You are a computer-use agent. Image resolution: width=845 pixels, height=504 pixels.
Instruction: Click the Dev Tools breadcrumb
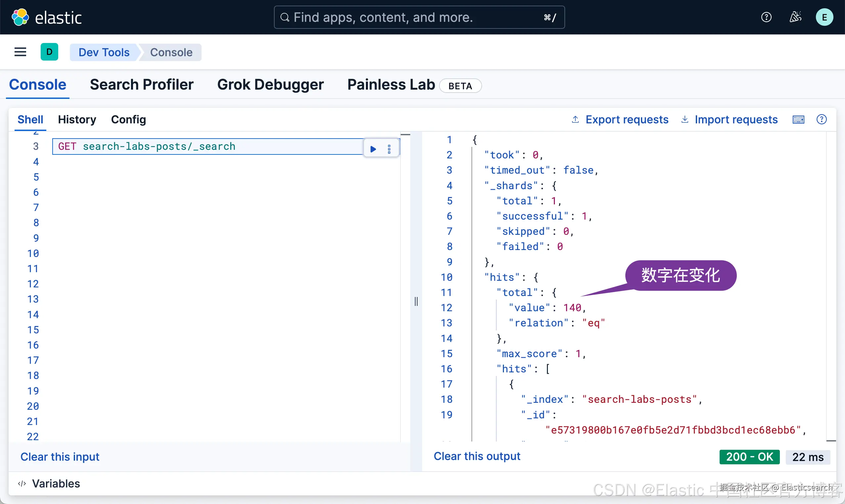click(104, 52)
